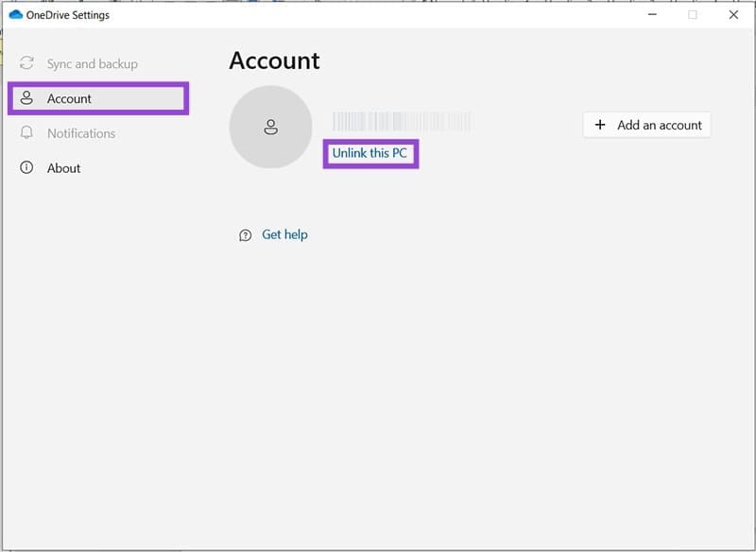The image size is (756, 552).
Task: Open the About section
Action: [x=62, y=167]
